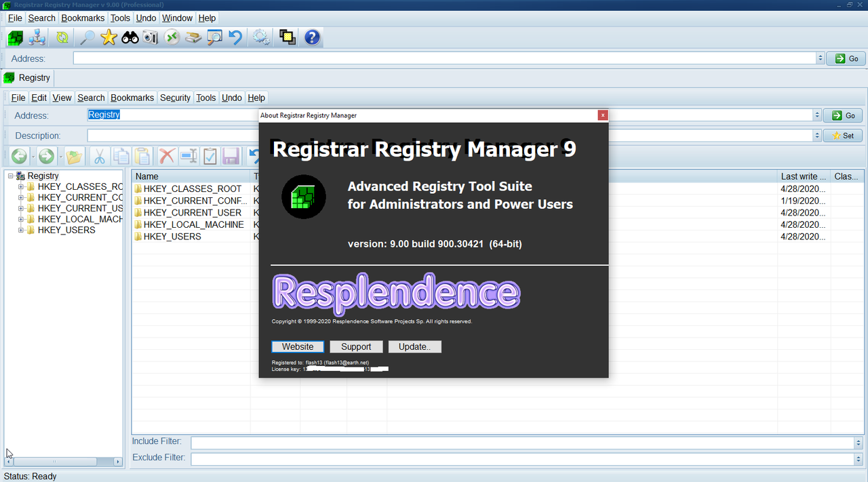
Task: Click the camera snapshot icon
Action: [x=151, y=38]
